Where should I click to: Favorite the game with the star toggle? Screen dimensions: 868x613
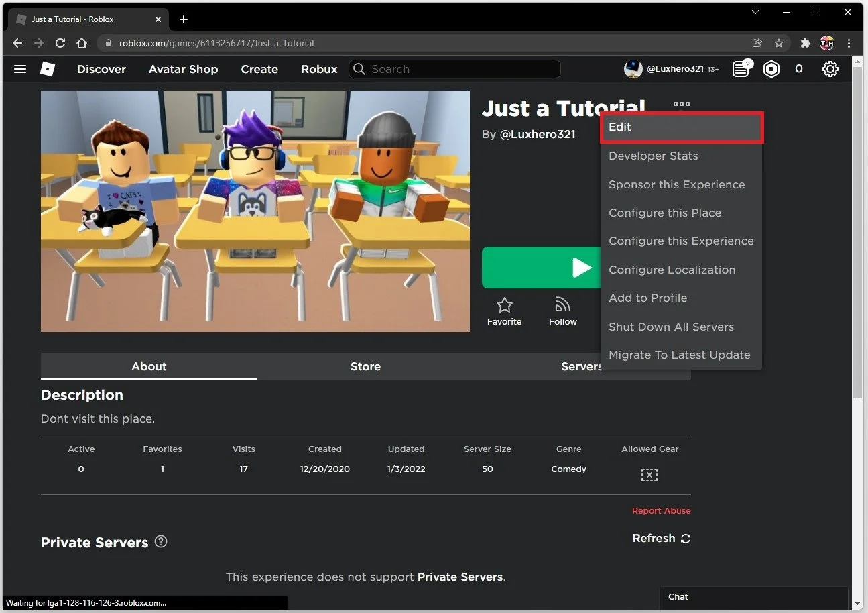coord(504,306)
